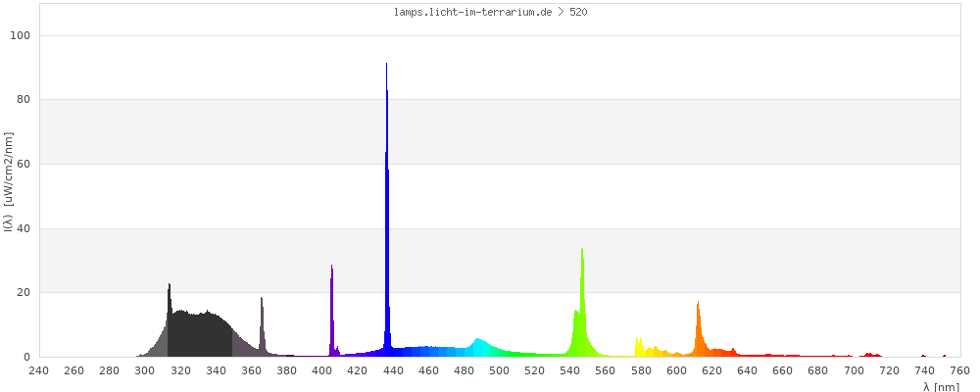Click the chart title lamps.licht-im-terrarium.de > 520

(489, 13)
